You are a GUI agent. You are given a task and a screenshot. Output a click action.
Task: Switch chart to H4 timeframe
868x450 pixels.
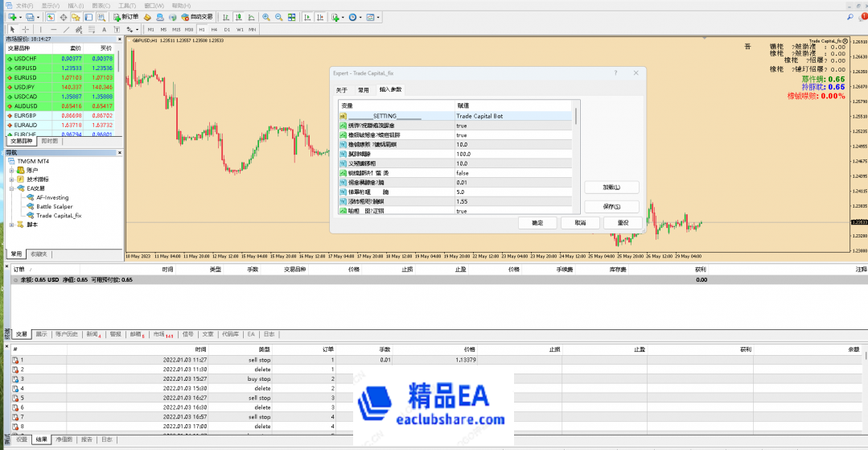coord(213,30)
